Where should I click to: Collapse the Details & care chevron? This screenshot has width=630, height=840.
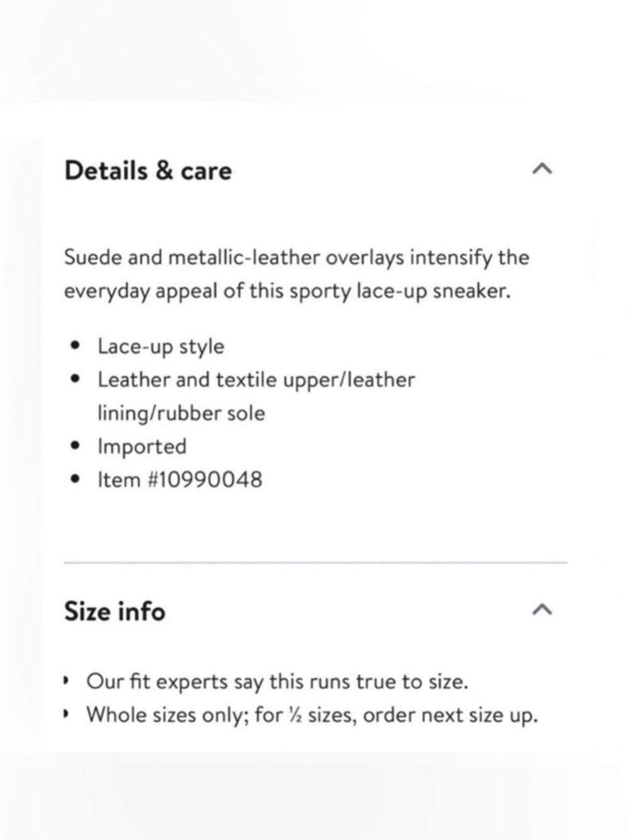point(542,169)
